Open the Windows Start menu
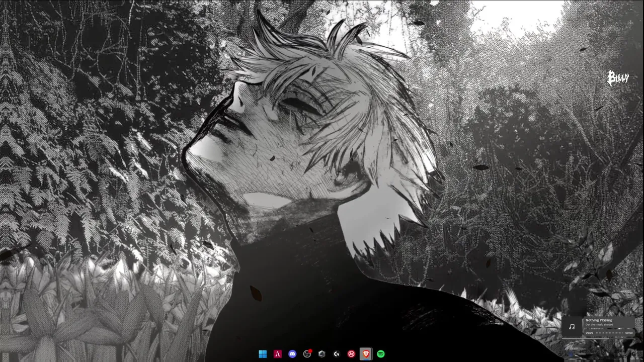644x362 pixels. pos(263,354)
